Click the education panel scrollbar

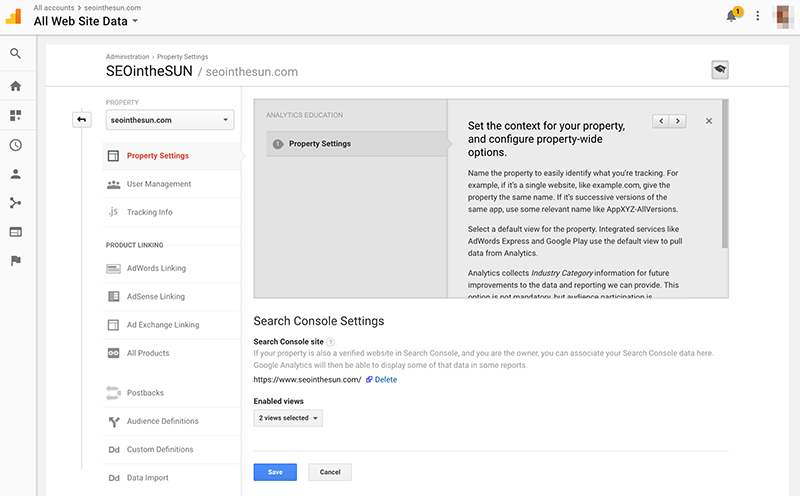tap(725, 174)
